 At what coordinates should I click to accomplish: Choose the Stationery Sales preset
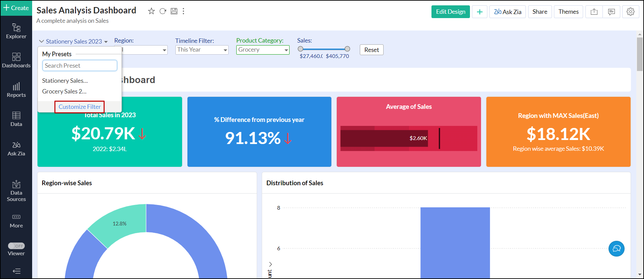pyautogui.click(x=65, y=81)
